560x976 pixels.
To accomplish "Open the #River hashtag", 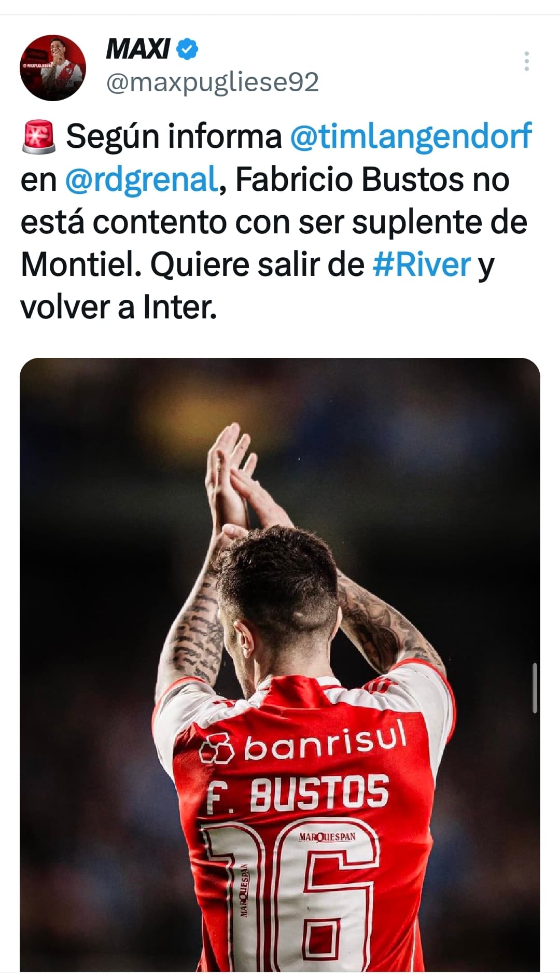I will tap(422, 264).
